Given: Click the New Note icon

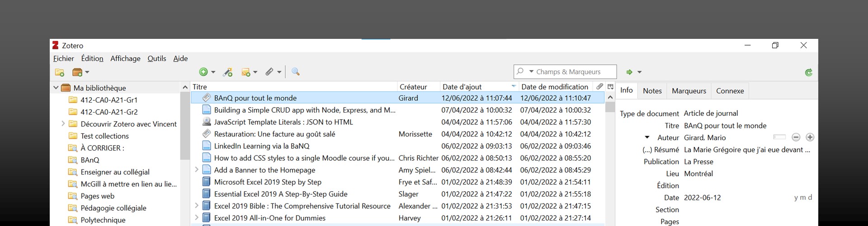Looking at the screenshot, I should [x=246, y=72].
